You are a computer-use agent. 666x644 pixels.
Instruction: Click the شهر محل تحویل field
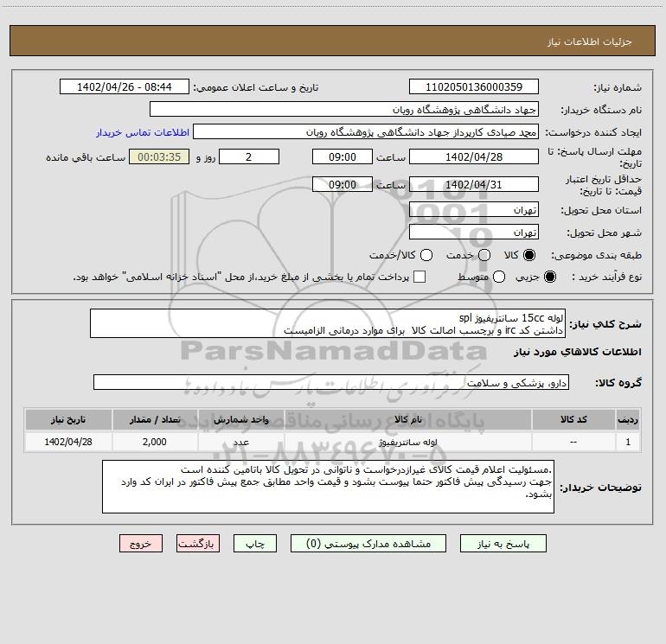[474, 232]
